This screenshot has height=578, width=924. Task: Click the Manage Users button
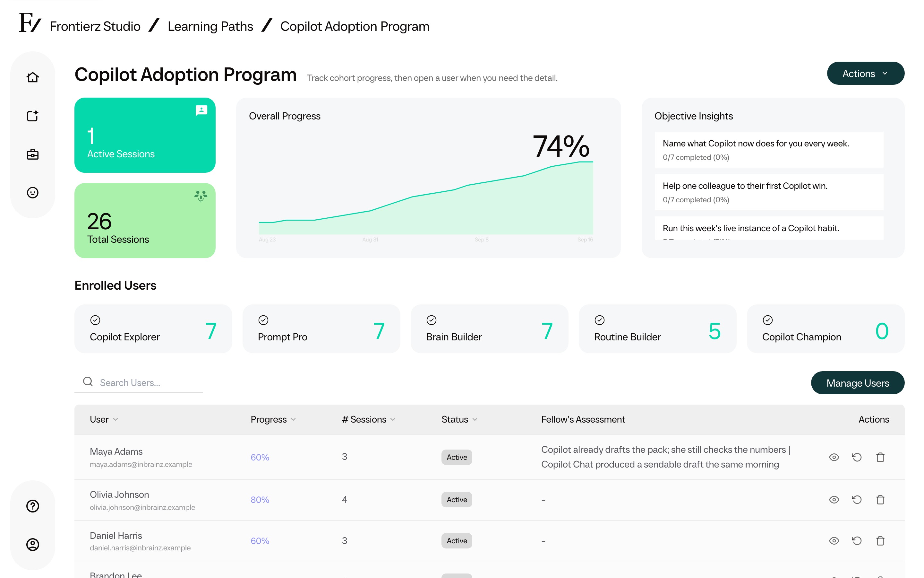(x=858, y=383)
